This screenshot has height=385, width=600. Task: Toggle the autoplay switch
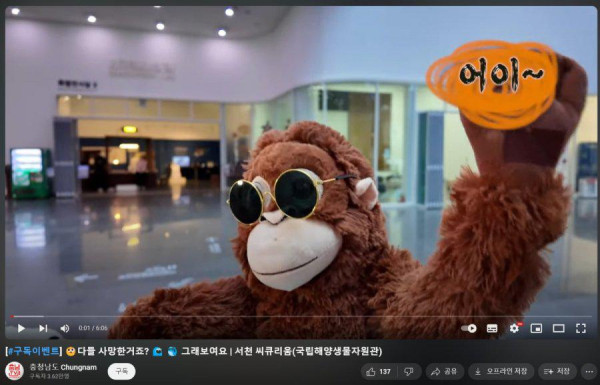pyautogui.click(x=469, y=328)
